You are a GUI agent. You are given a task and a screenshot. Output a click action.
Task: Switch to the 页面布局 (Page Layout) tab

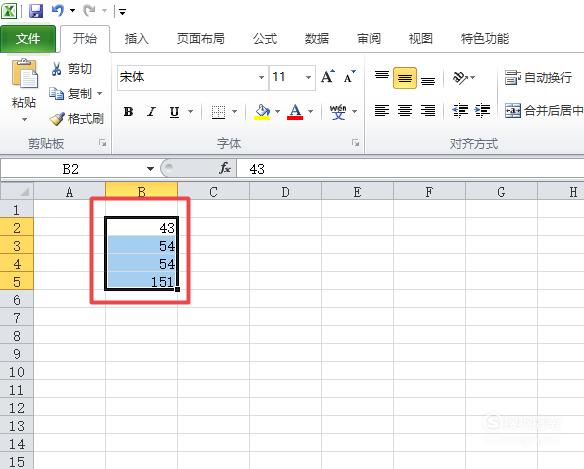pyautogui.click(x=201, y=38)
